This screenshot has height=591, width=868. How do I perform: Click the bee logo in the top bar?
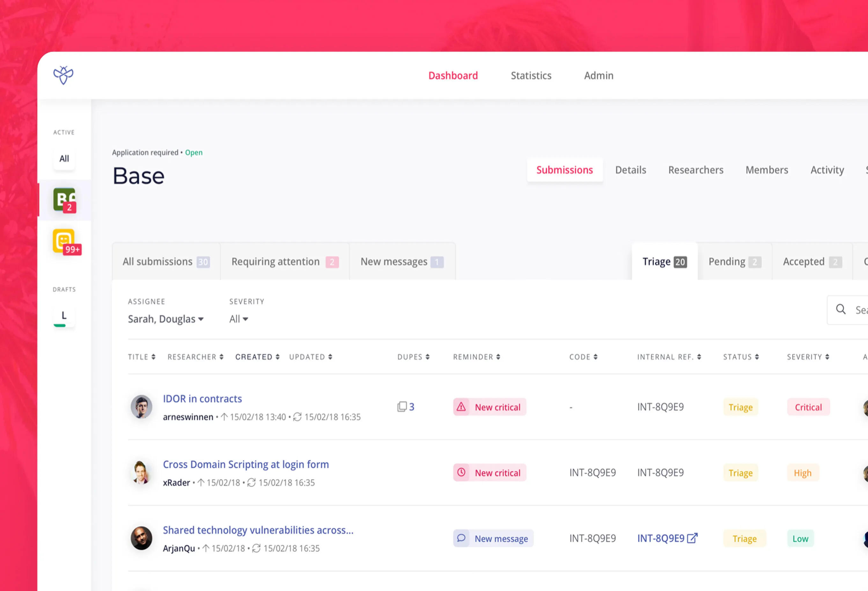63,76
